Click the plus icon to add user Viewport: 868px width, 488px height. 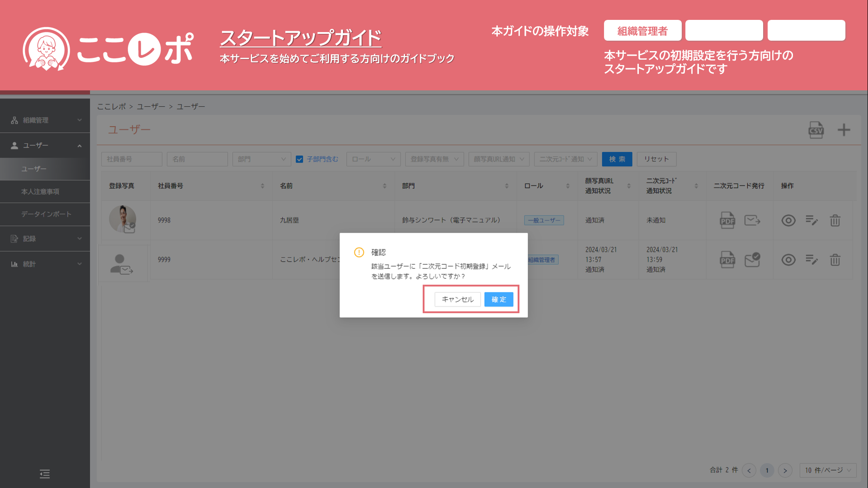[844, 130]
